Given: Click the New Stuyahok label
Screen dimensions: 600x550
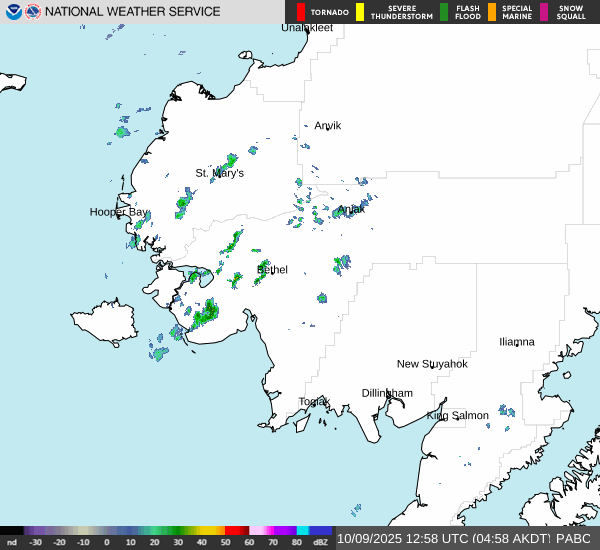Looking at the screenshot, I should pyautogui.click(x=431, y=363).
